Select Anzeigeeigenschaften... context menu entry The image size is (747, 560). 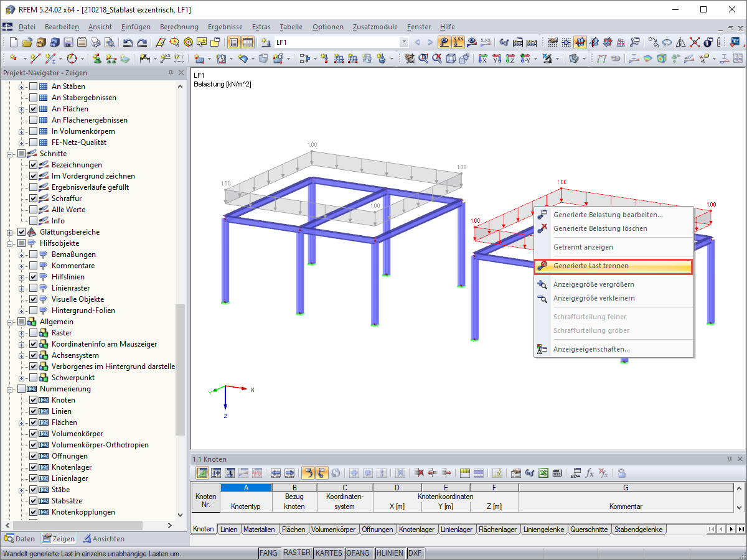pos(613,349)
